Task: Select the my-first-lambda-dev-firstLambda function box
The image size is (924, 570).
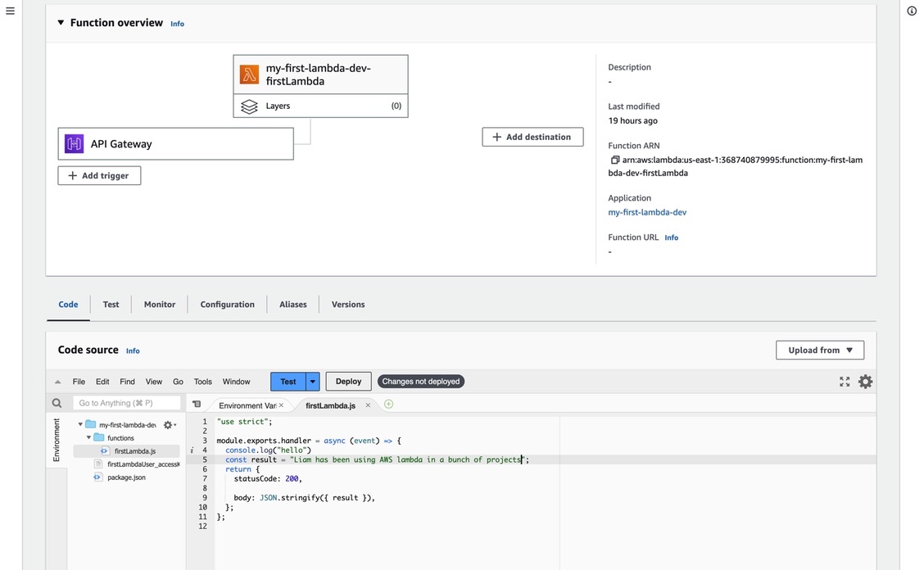Action: point(320,75)
